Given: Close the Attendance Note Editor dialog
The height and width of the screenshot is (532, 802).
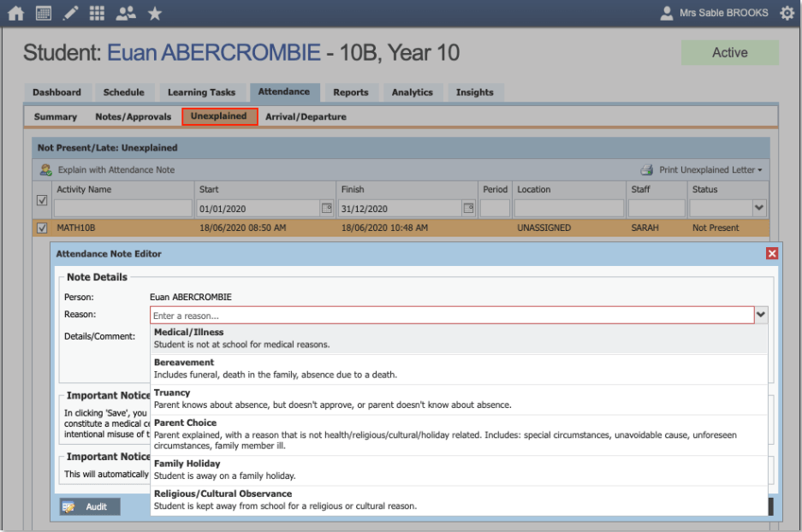Looking at the screenshot, I should (x=772, y=253).
